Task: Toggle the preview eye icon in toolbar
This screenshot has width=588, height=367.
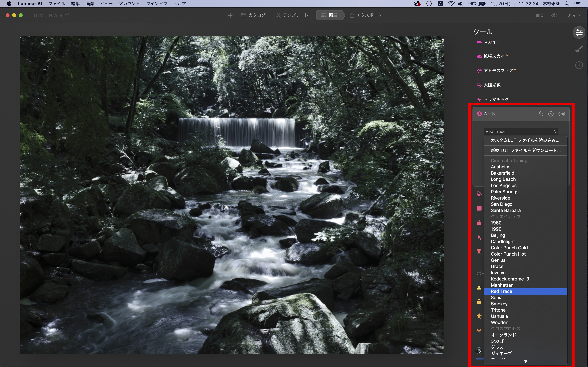Action: [554, 15]
